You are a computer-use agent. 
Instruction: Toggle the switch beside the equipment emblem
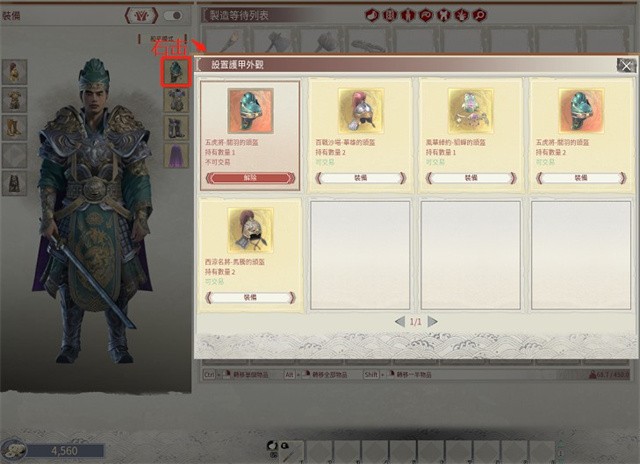tap(173, 16)
